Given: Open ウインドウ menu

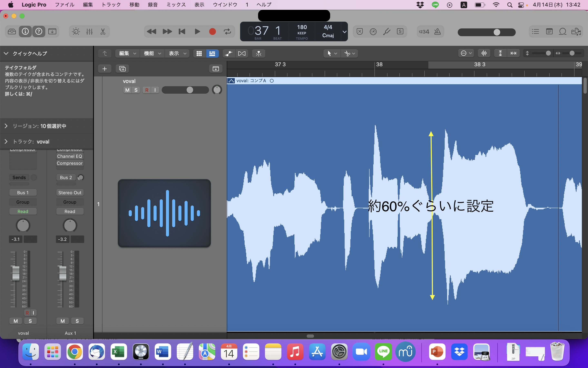Looking at the screenshot, I should click(225, 5).
